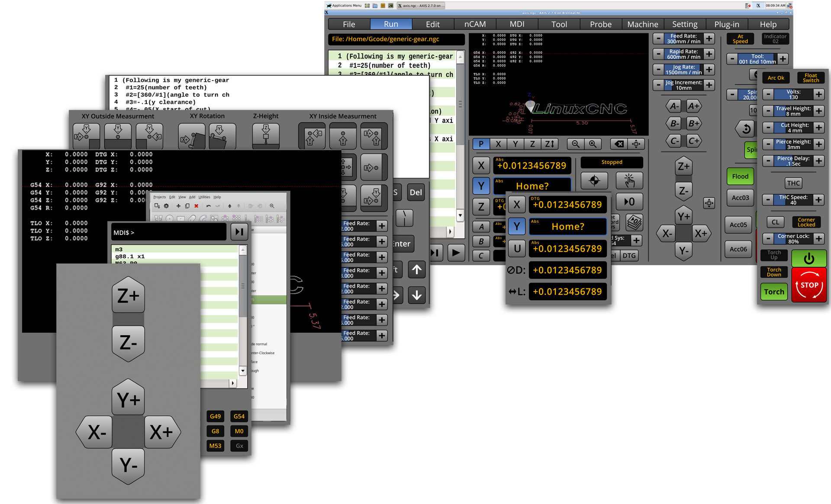Screen dimensions: 831x504
Task: Jog Z+ in the large jog panel
Action: pyautogui.click(x=128, y=296)
